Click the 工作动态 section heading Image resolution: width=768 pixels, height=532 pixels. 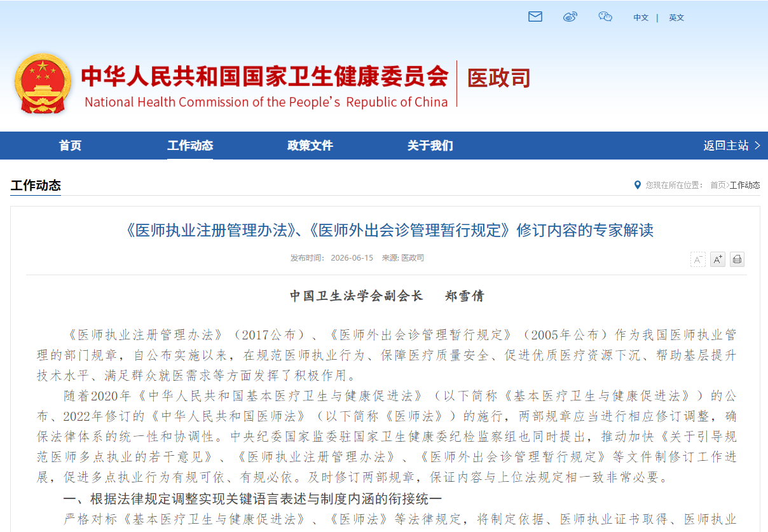coord(36,186)
